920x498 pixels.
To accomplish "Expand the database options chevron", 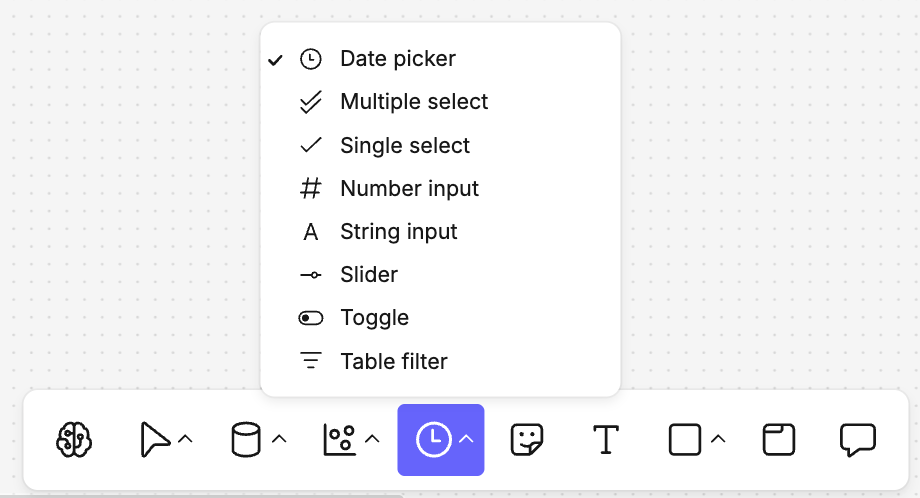I will click(x=279, y=439).
